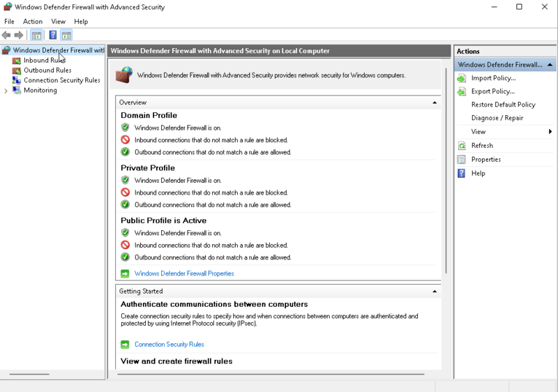Click the app icon in the title bar
This screenshot has width=558, height=392.
pos(8,7)
